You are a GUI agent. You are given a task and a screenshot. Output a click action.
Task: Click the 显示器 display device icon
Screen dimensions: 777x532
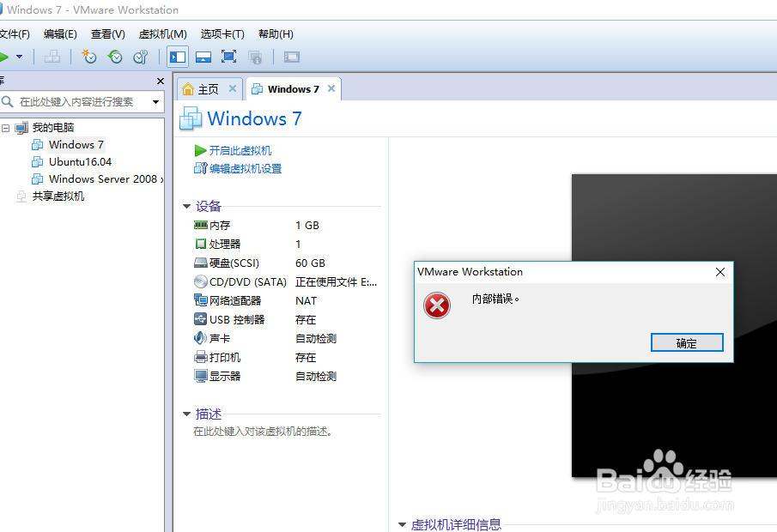point(200,376)
